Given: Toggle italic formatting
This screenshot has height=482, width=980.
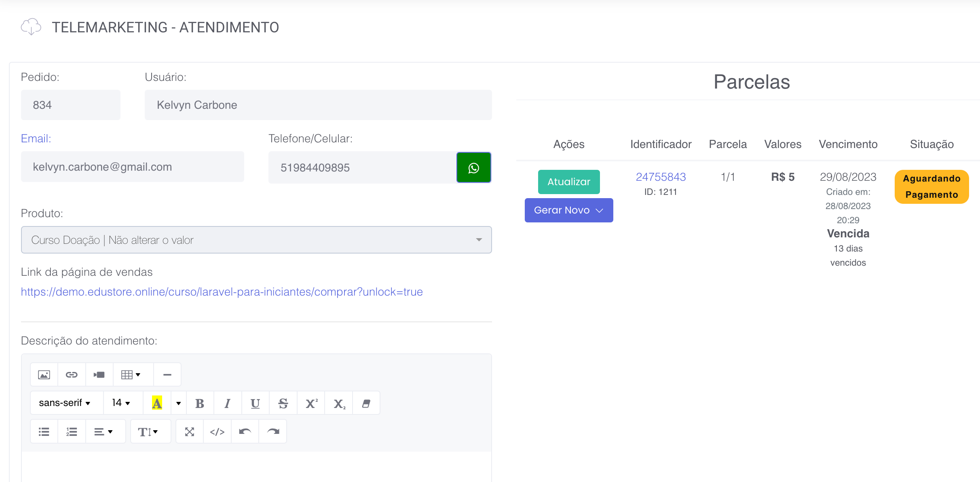Looking at the screenshot, I should pyautogui.click(x=227, y=403).
